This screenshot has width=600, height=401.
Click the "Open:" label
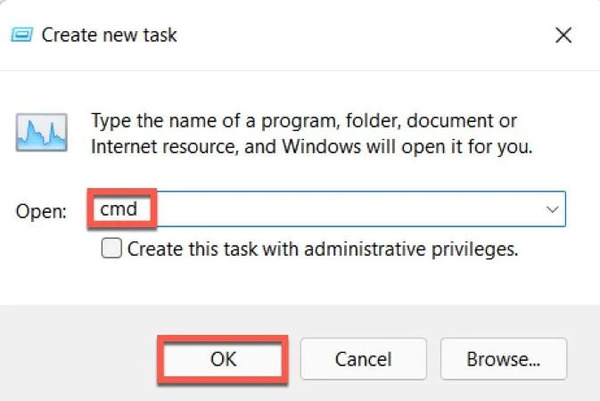[x=41, y=211]
